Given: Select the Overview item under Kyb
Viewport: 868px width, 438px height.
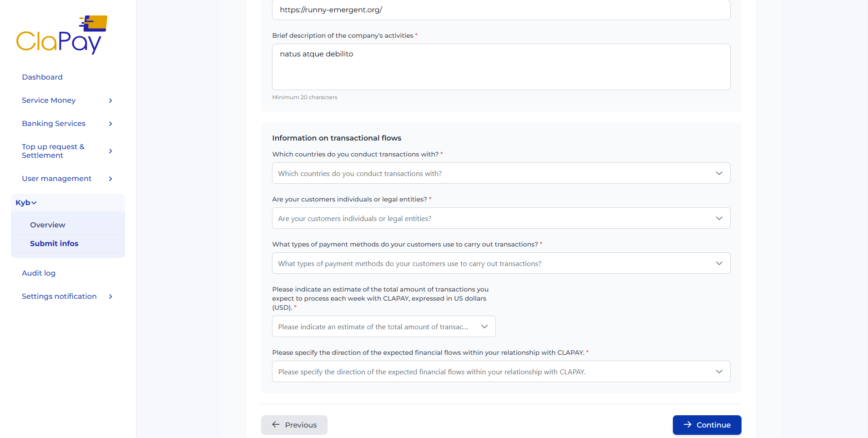Looking at the screenshot, I should click(x=47, y=224).
